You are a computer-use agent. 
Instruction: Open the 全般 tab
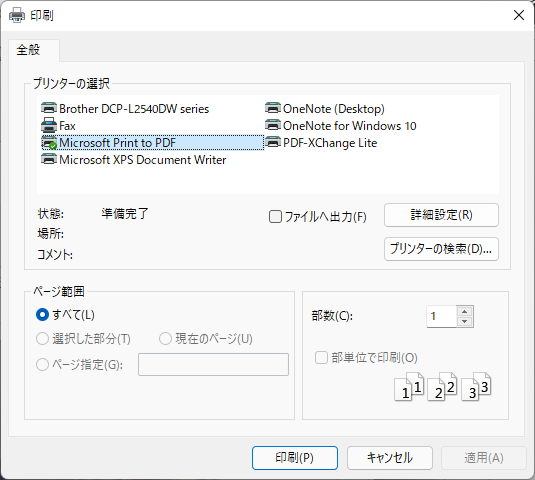(x=29, y=50)
